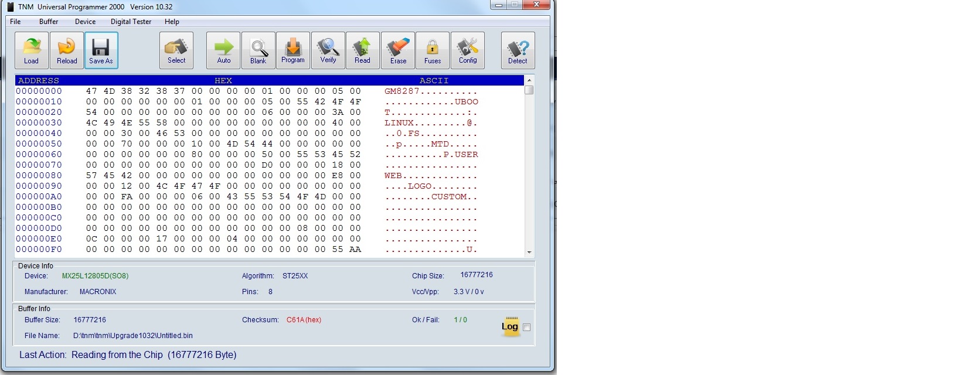Click the Erase eraser icon
980x375 pixels.
(x=398, y=50)
